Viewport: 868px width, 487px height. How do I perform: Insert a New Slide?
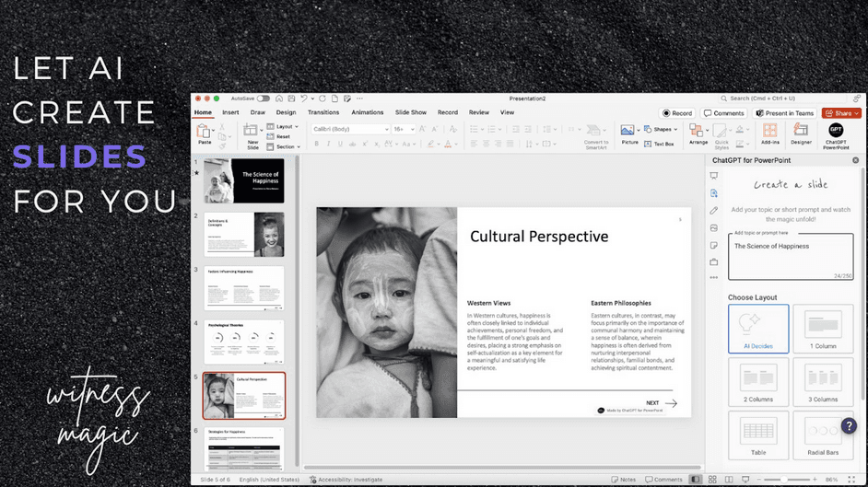[252, 136]
